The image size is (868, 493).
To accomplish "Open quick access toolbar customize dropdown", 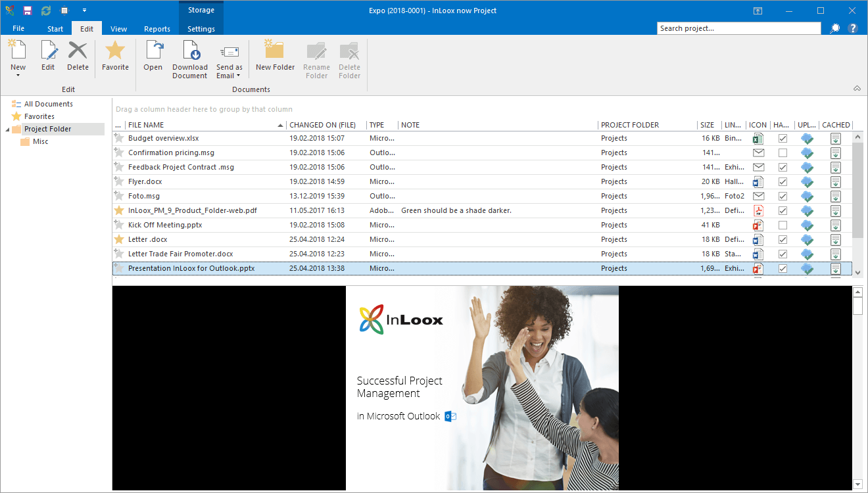I will (84, 11).
